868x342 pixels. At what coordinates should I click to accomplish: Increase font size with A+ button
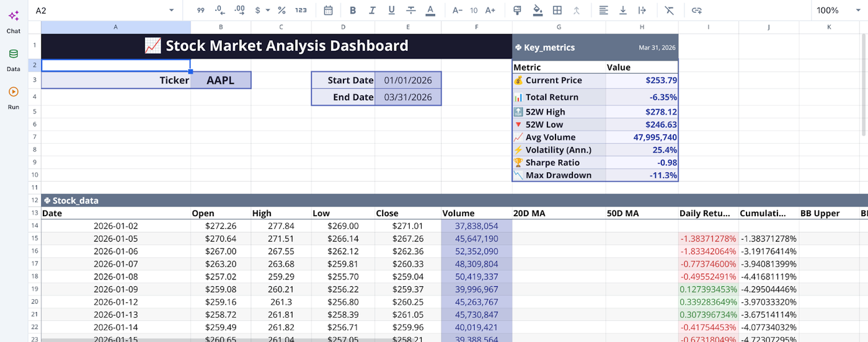[x=490, y=10]
